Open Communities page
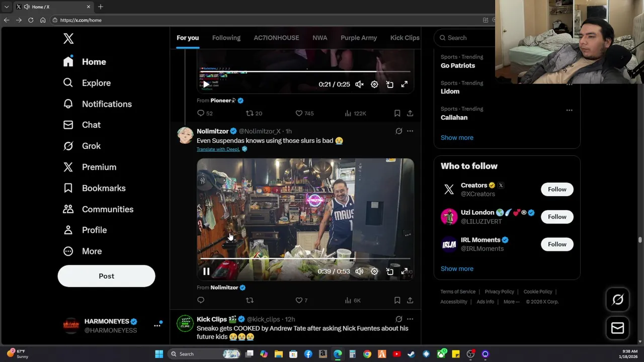The image size is (644, 362). point(98,209)
